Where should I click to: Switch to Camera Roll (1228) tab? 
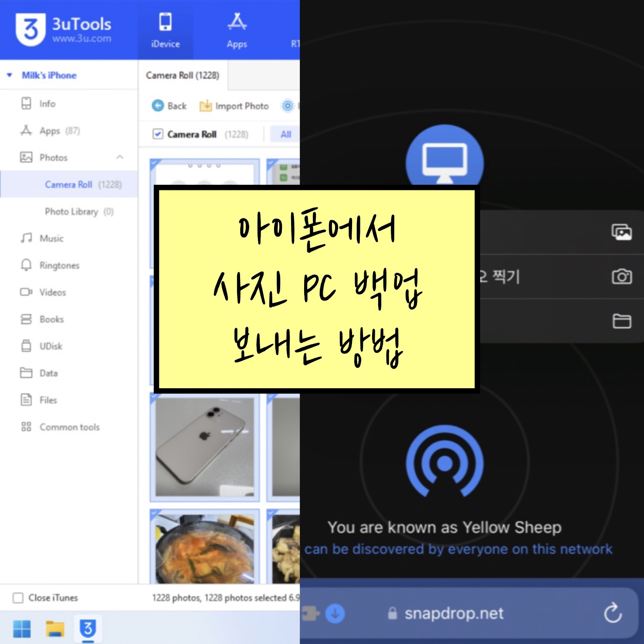[183, 75]
